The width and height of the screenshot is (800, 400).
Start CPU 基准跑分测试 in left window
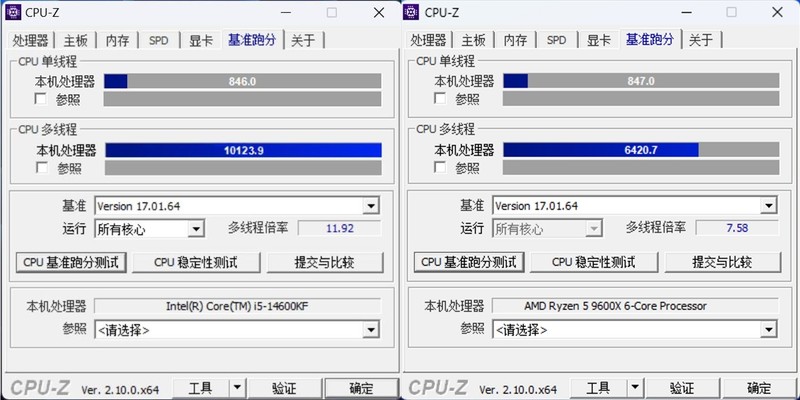coord(71,262)
